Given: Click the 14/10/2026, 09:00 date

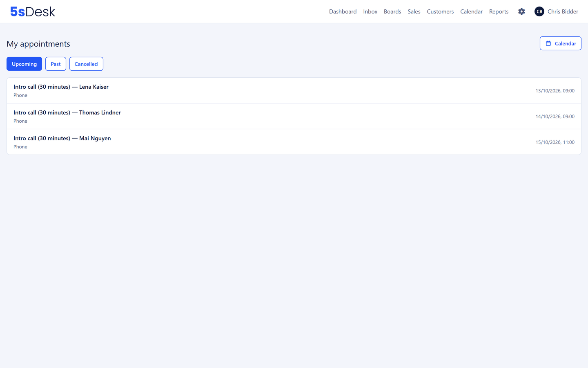Looking at the screenshot, I should (x=555, y=117).
